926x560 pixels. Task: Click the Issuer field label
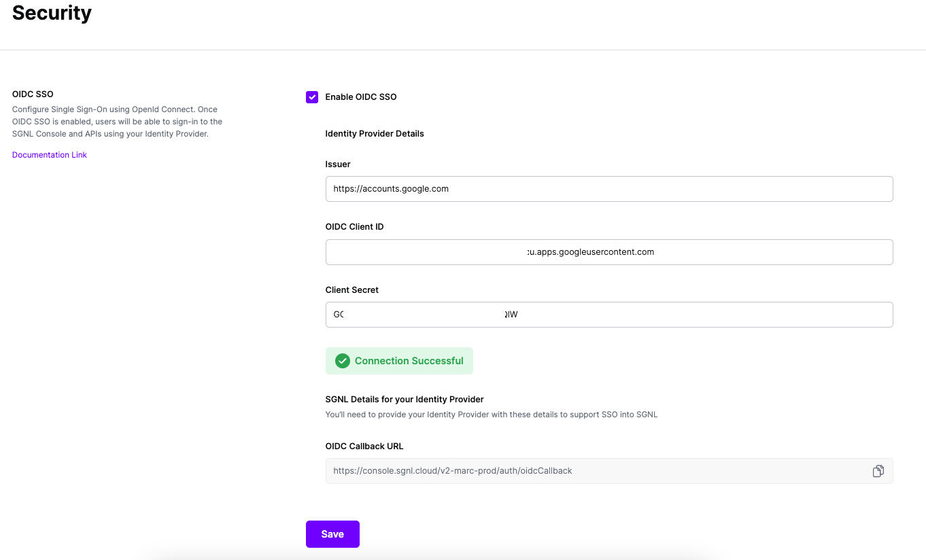tap(338, 164)
